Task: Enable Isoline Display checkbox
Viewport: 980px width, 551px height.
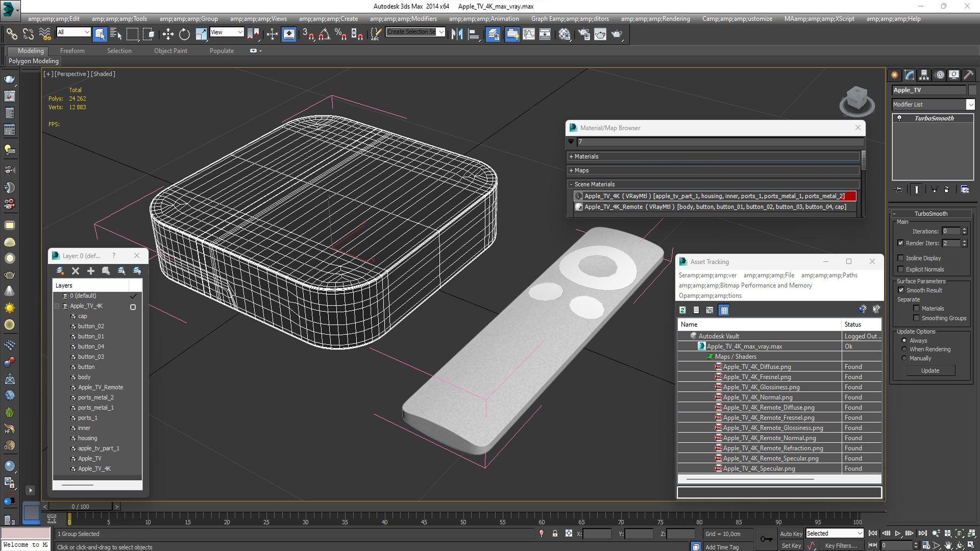Action: point(901,258)
